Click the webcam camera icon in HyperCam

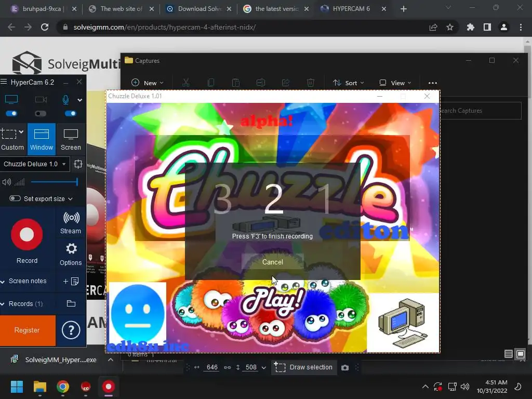click(x=41, y=99)
